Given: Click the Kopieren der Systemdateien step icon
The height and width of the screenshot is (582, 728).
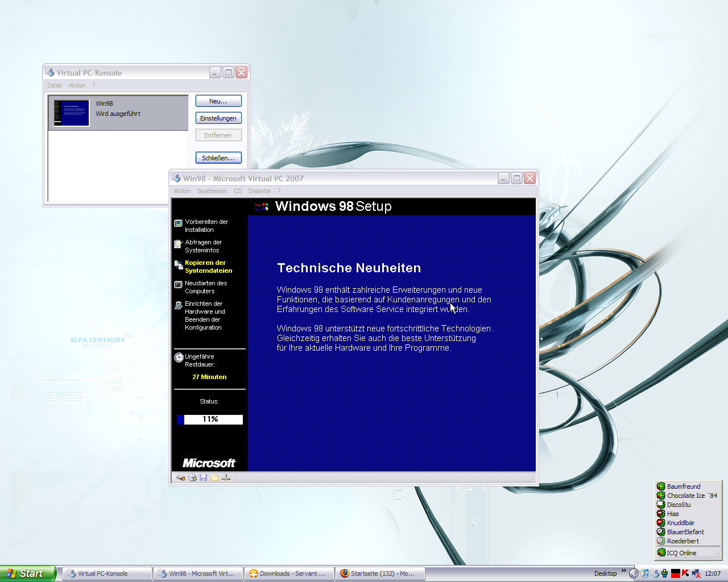Looking at the screenshot, I should pos(179,264).
